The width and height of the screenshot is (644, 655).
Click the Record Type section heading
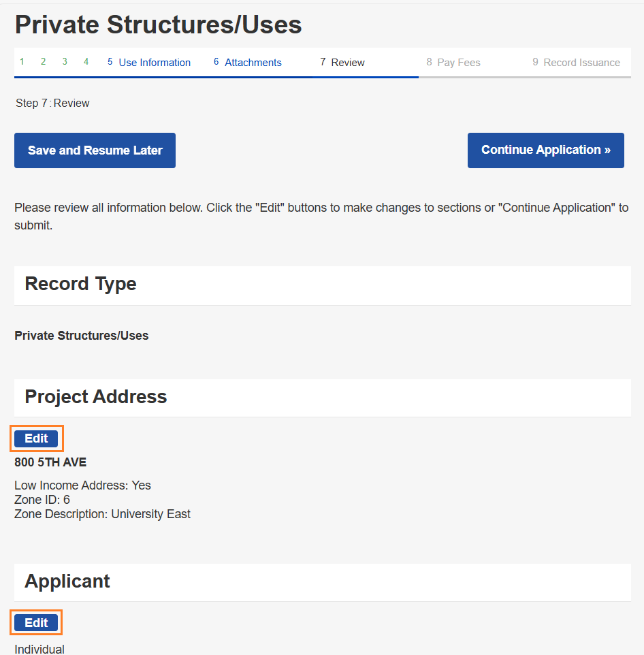(x=80, y=284)
